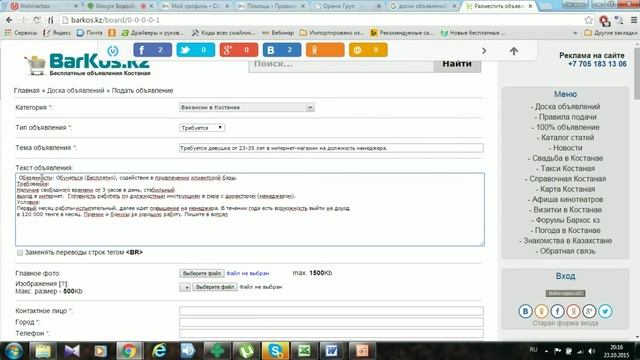The height and width of the screenshot is (360, 640).
Task: Switch to the 'Помощь' tab
Action: 271,6
